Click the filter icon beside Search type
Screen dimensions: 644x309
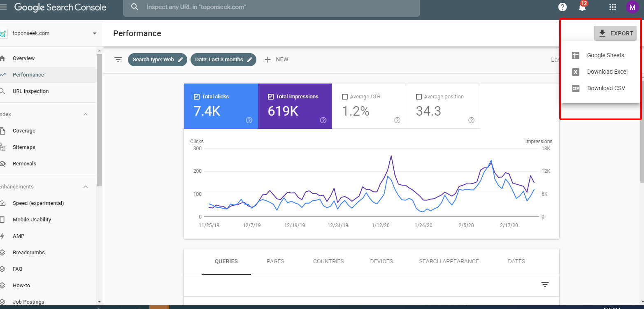118,60
